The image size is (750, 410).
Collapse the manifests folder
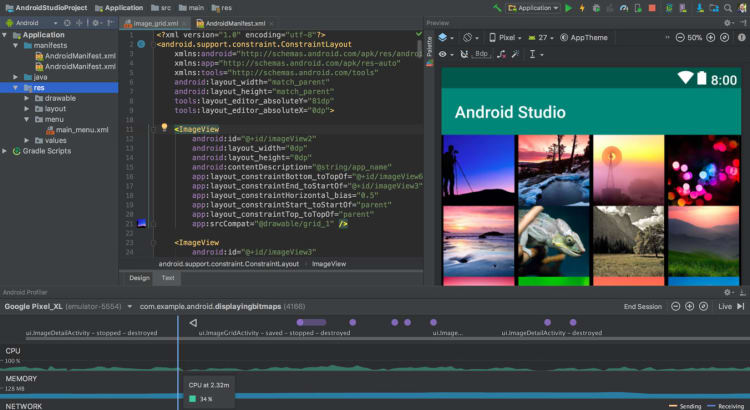point(15,45)
